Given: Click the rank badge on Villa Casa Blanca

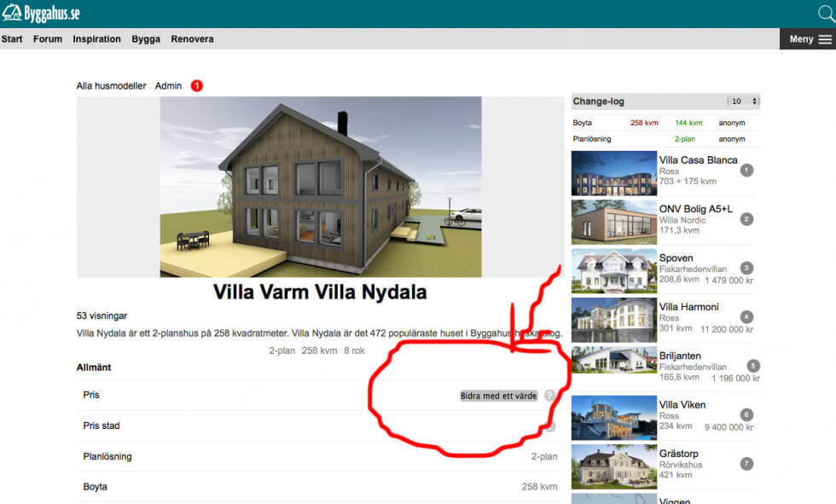Looking at the screenshot, I should [746, 170].
